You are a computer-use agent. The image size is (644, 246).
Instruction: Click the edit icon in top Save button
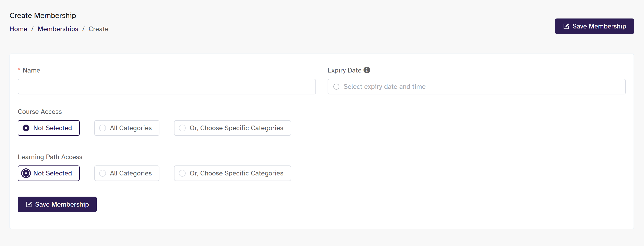pyautogui.click(x=566, y=26)
